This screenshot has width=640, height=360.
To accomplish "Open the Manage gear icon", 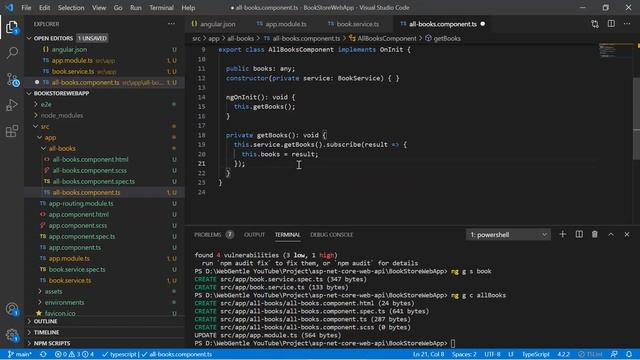I will click(x=12, y=335).
